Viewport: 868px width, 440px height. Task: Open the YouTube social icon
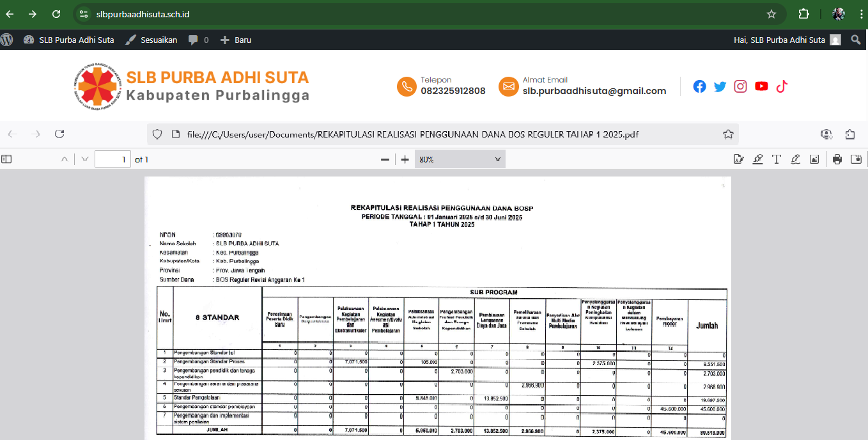(761, 86)
